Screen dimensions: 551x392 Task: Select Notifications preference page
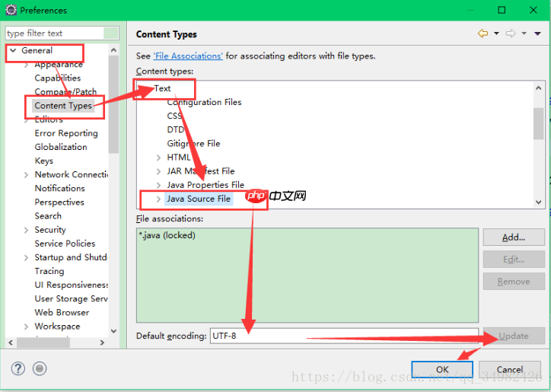[x=59, y=189]
